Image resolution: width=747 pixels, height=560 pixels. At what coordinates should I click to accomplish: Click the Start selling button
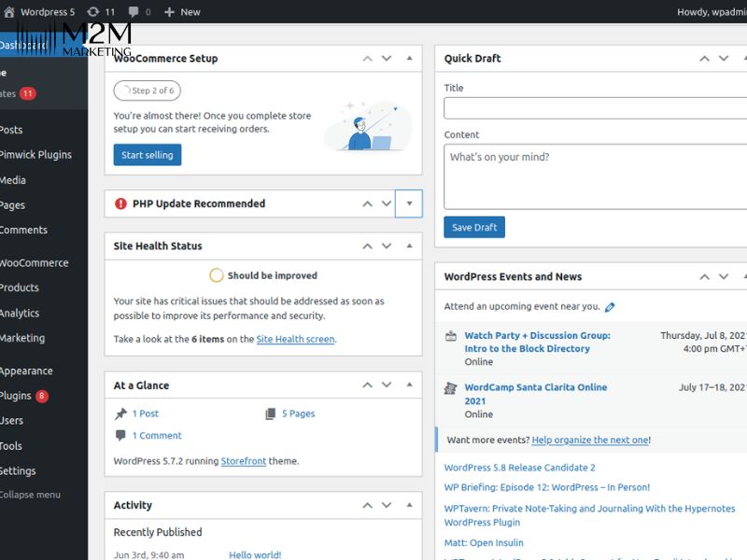pos(148,155)
